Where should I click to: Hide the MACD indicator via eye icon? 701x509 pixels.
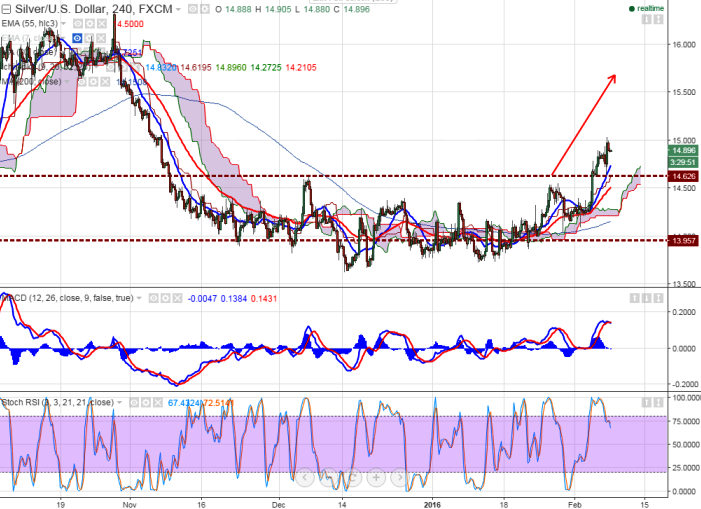pyautogui.click(x=153, y=298)
